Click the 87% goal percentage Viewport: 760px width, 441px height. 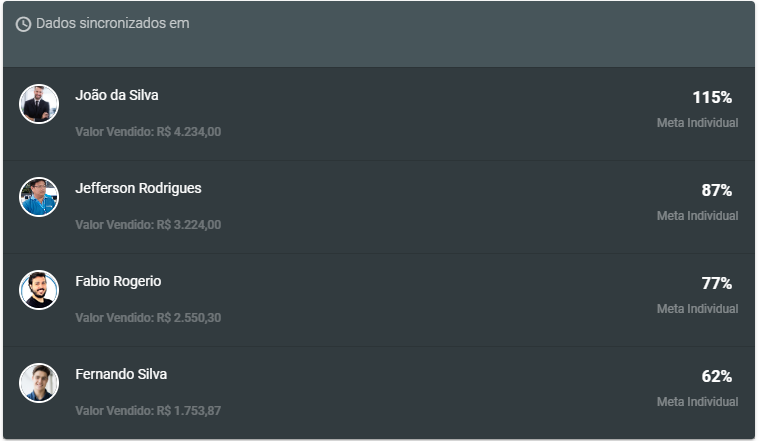tap(716, 190)
